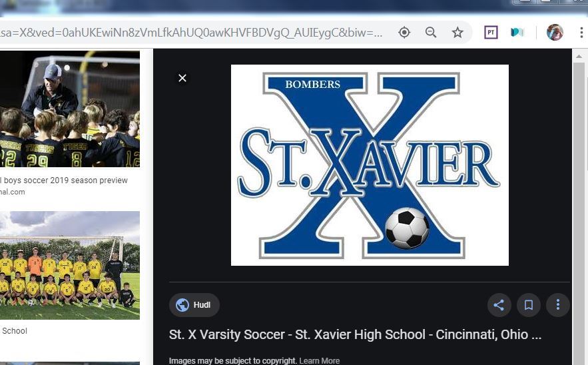Open more options for the image preview
The image size is (588, 365).
[x=558, y=305]
